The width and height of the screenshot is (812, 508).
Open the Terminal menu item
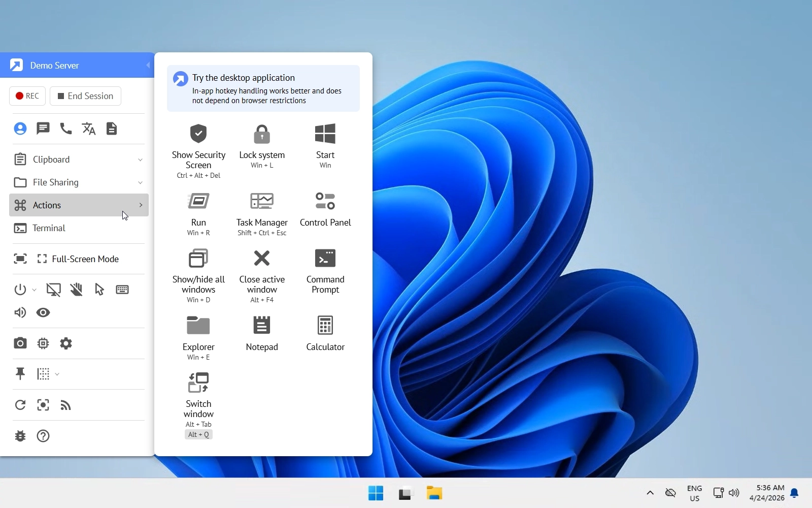[79, 228]
